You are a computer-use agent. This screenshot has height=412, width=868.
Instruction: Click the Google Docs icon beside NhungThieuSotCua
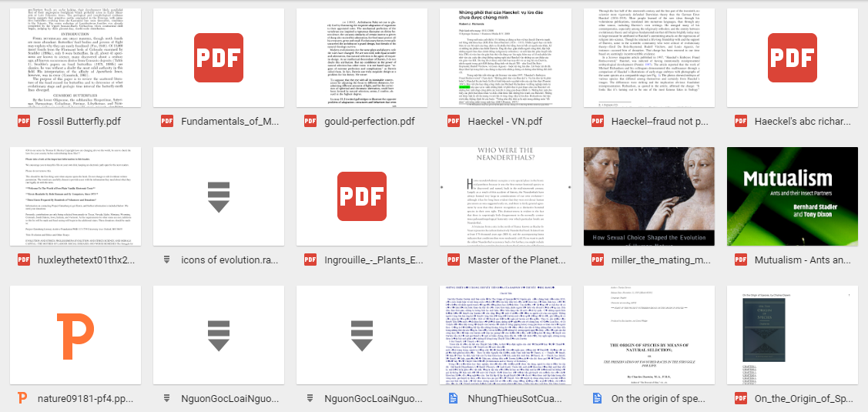[454, 398]
